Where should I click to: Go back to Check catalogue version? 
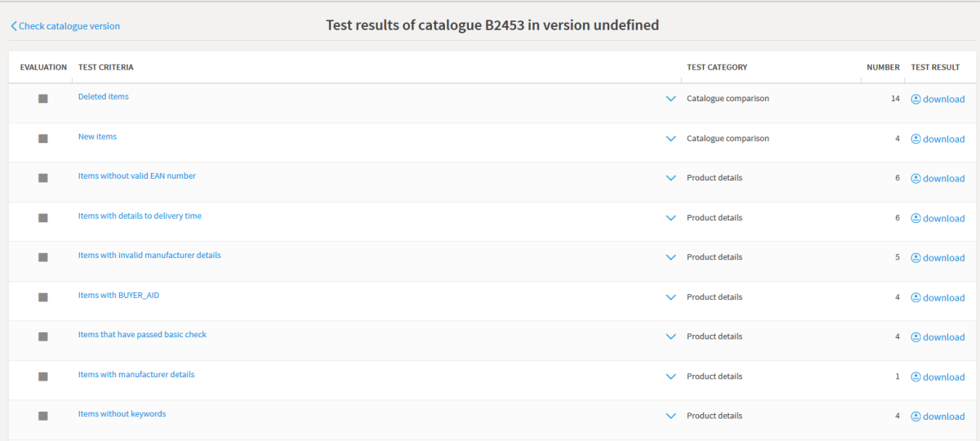pyautogui.click(x=65, y=26)
